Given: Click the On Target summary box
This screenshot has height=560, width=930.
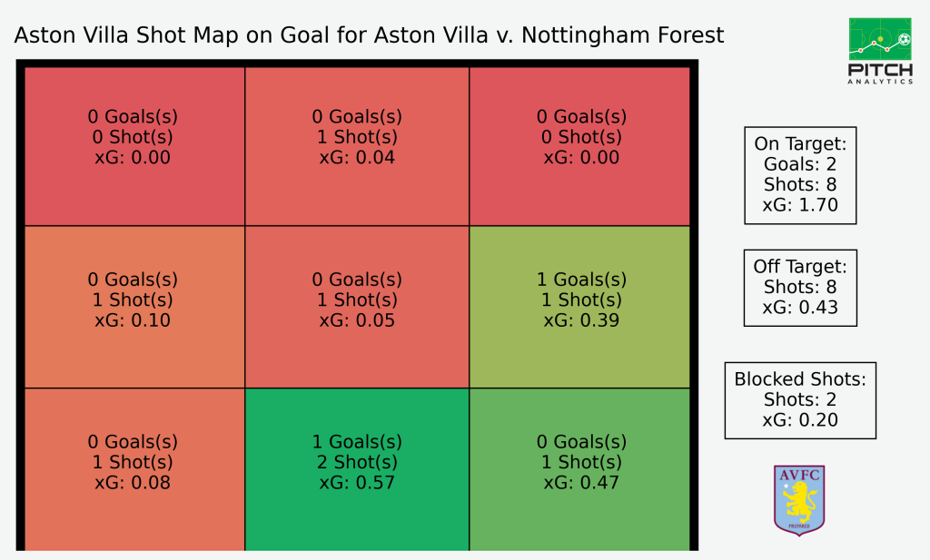Looking at the screenshot, I should click(800, 175).
